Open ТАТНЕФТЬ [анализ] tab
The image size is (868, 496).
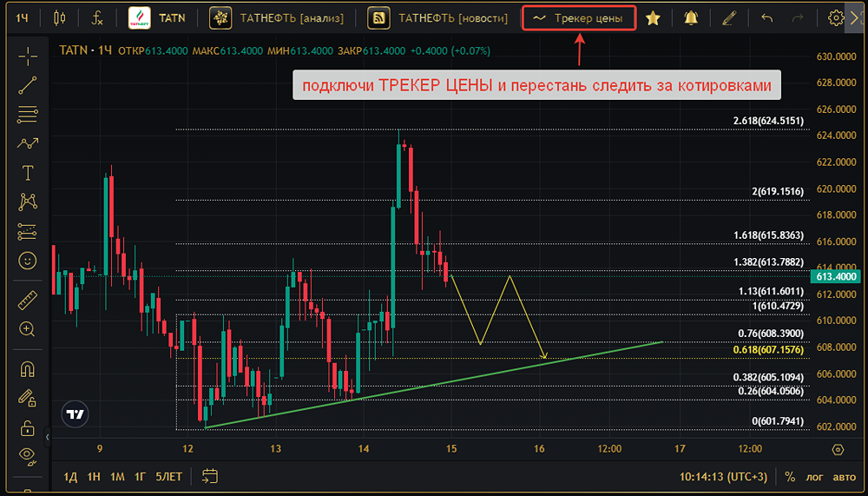click(x=277, y=18)
